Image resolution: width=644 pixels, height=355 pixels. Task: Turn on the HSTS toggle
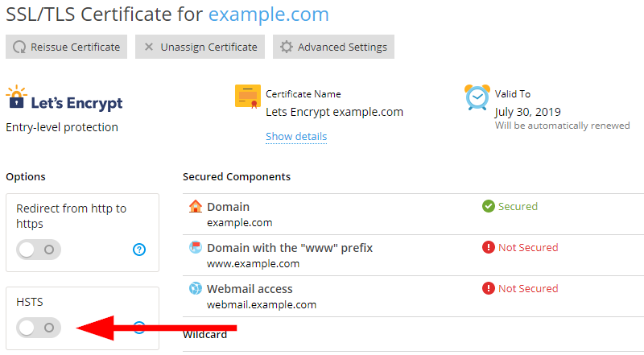[x=39, y=328]
